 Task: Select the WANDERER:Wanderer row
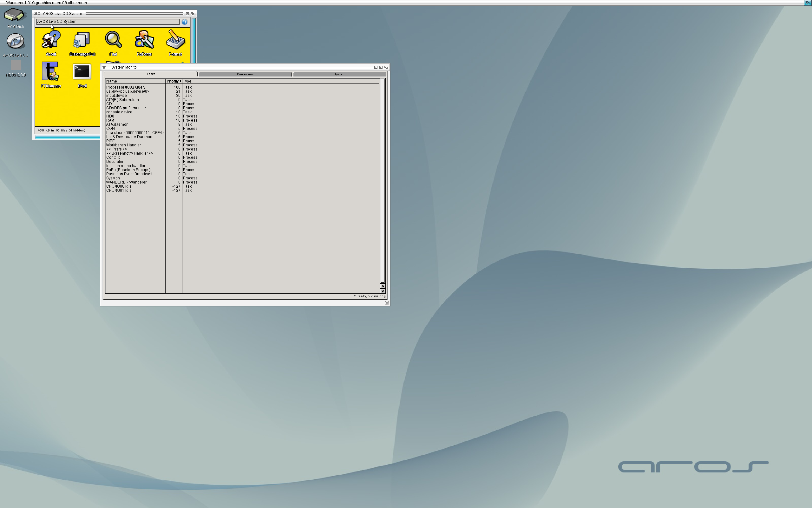242,183
